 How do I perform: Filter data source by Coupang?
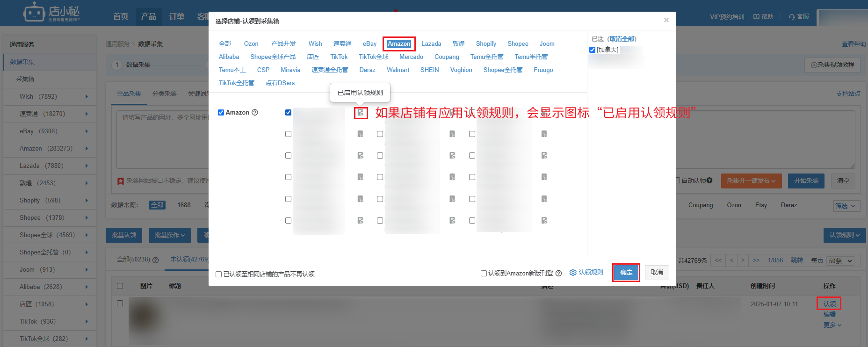click(x=701, y=205)
